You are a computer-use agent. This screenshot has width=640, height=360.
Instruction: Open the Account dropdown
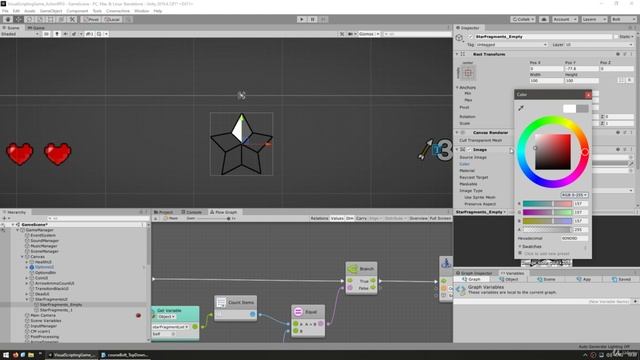(x=565, y=19)
